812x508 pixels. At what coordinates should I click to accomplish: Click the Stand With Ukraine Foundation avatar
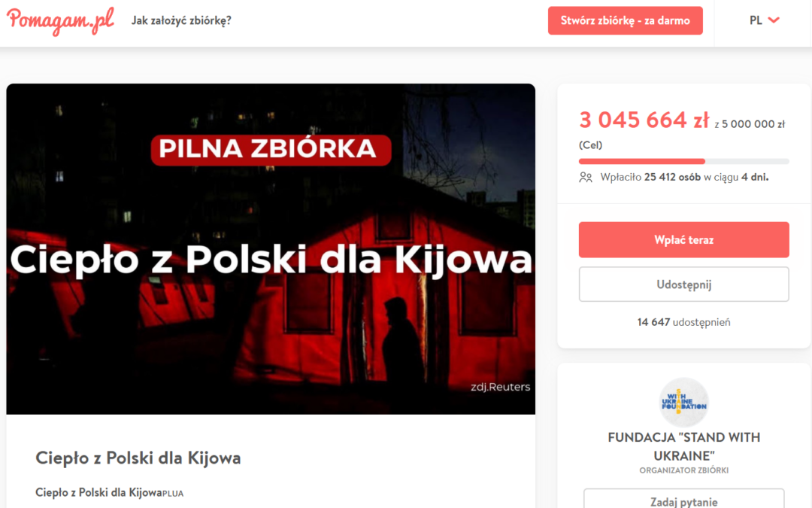[683, 402]
